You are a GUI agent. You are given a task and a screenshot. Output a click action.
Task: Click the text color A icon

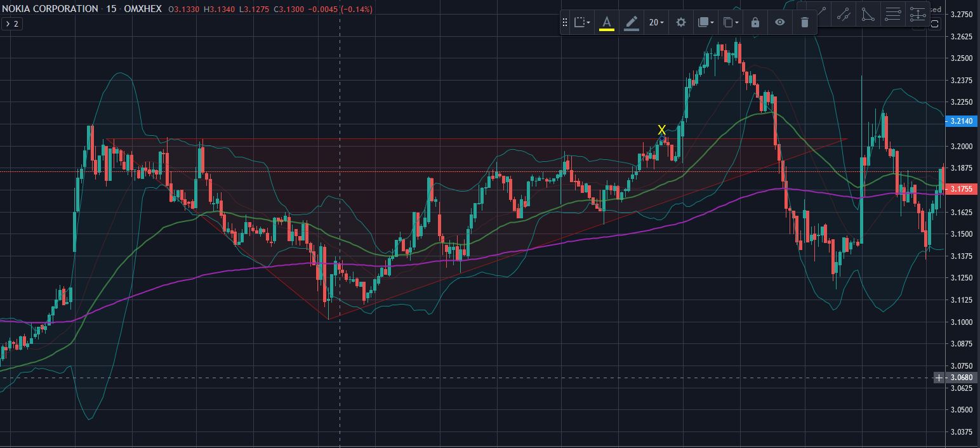tap(606, 23)
